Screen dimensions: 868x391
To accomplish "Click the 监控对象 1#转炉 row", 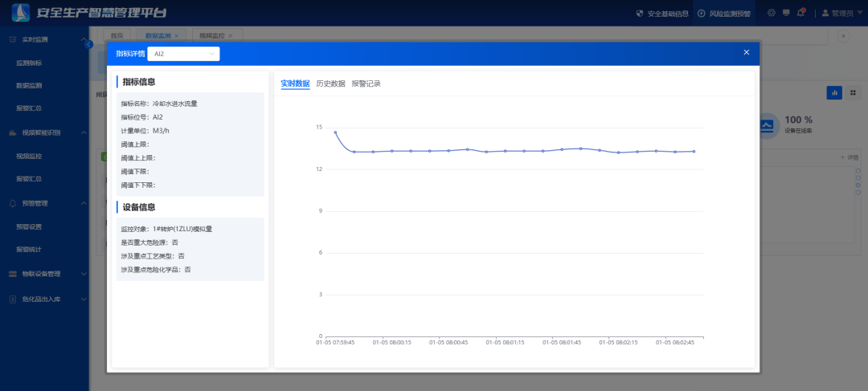I will click(x=166, y=229).
